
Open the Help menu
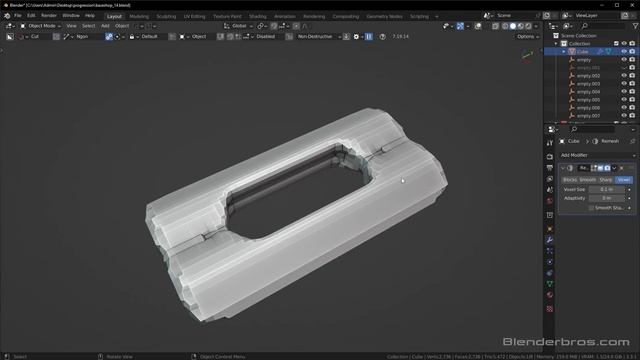tap(90, 16)
